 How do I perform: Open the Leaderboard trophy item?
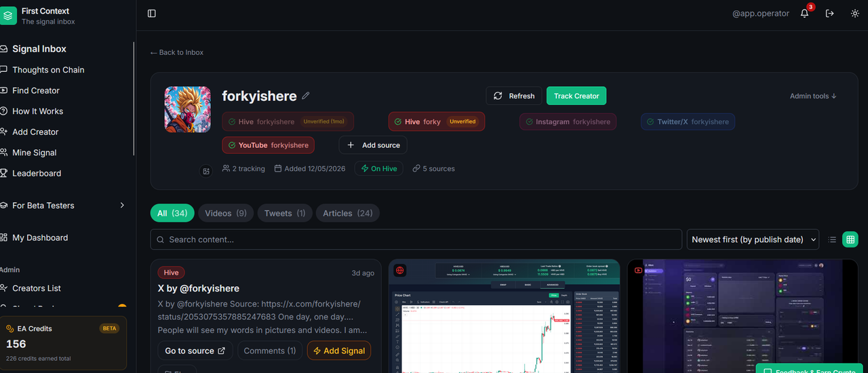coord(37,174)
